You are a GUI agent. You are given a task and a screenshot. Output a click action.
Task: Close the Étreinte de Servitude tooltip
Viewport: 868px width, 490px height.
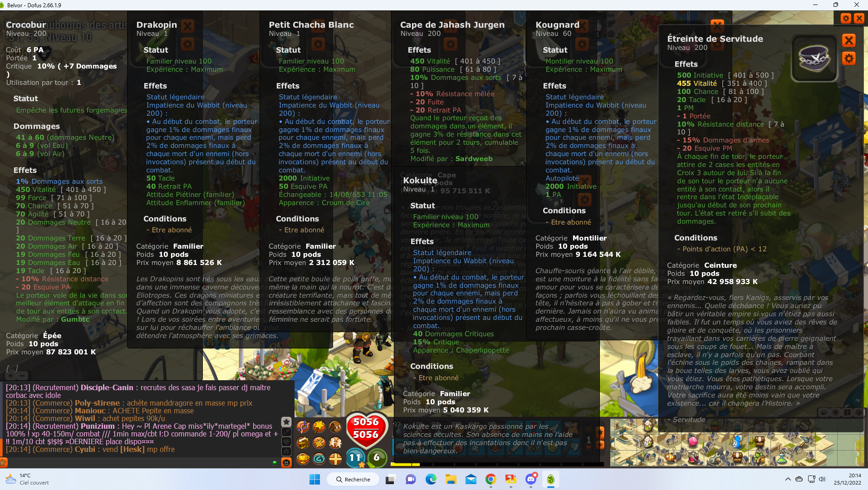pyautogui.click(x=849, y=40)
